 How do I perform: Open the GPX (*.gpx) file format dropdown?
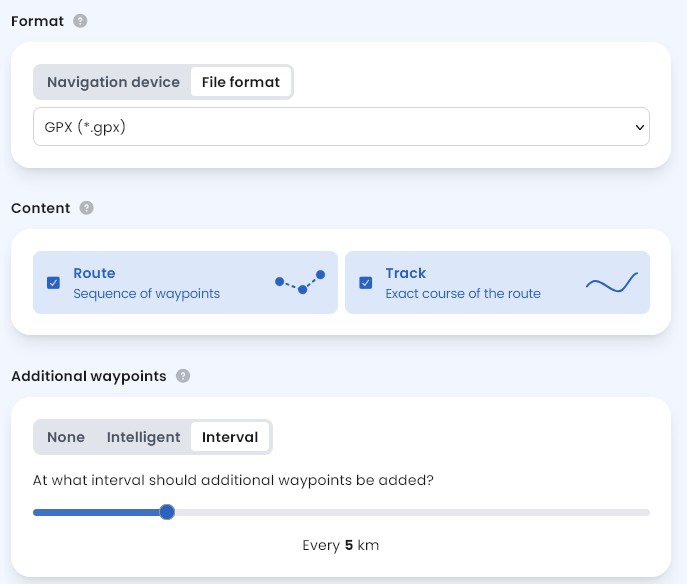click(x=340, y=127)
